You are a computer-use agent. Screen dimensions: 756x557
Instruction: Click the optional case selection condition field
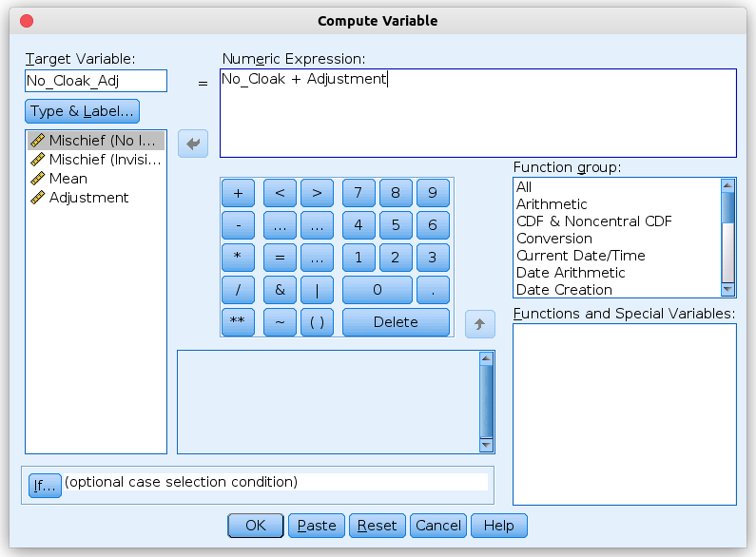276,482
